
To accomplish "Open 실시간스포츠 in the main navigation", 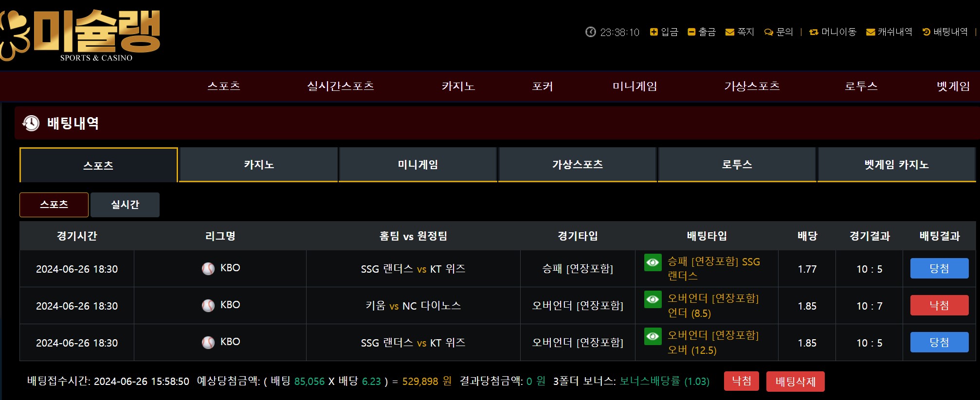I will (x=340, y=87).
